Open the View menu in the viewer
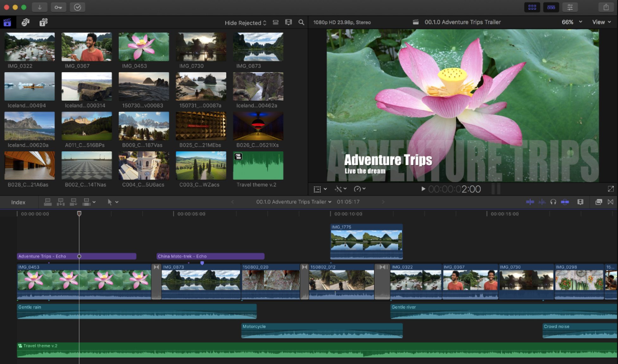The image size is (618, 364). (601, 22)
